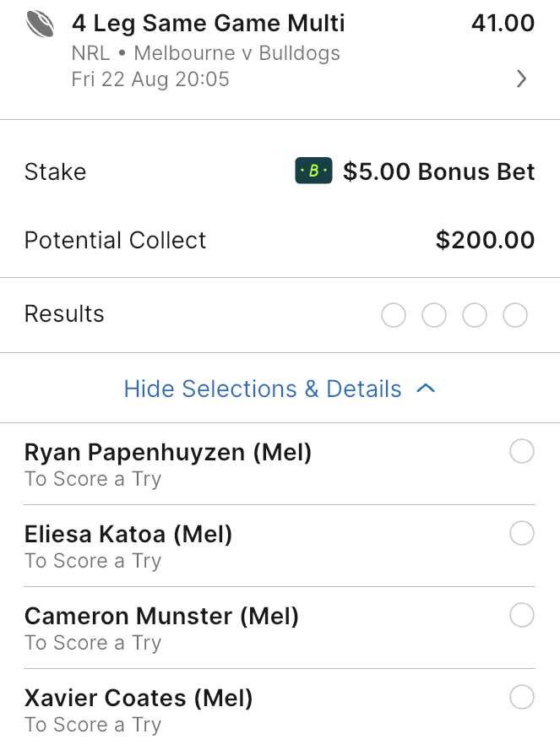Click the rugby ball sport icon
Screen dimensions: 560x756
[x=40, y=24]
